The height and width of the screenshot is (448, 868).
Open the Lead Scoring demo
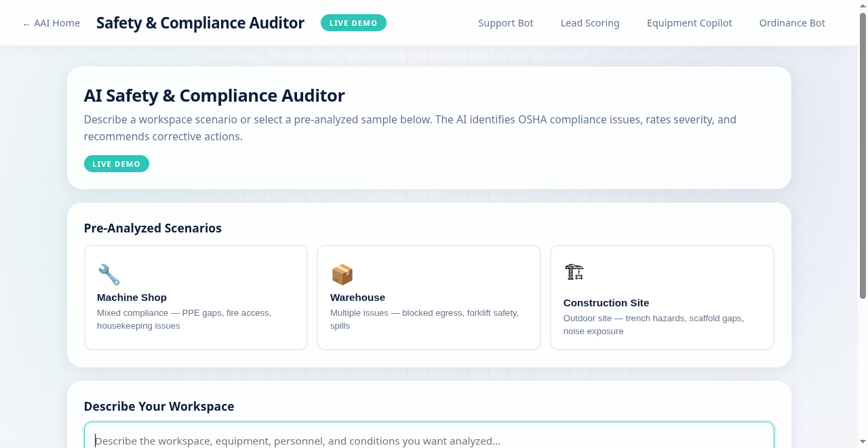point(590,23)
